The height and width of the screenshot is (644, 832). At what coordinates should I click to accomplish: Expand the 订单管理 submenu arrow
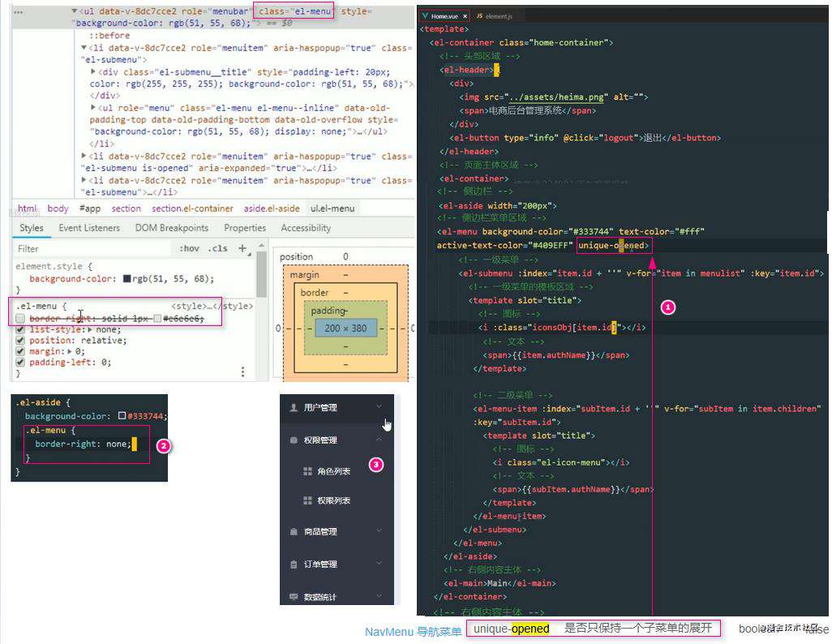coord(380,563)
